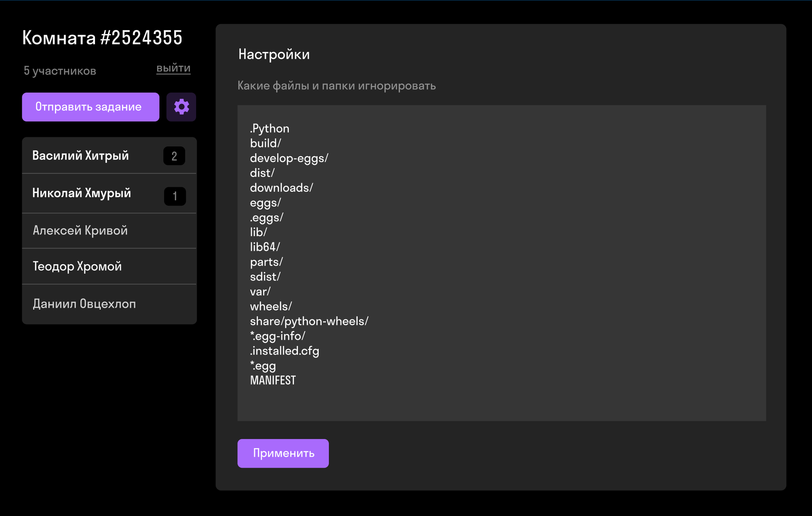Viewport: 812px width, 516px height.
Task: Click the MANIFEST line
Action: (273, 381)
